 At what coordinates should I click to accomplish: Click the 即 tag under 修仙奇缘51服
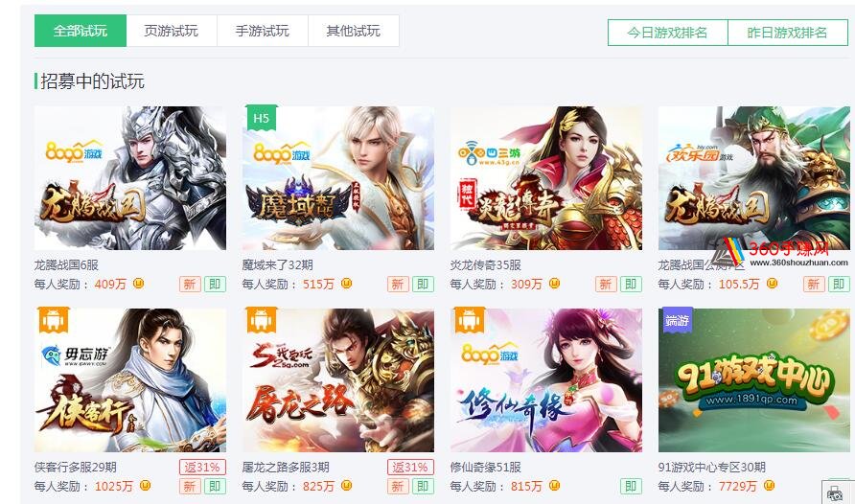tap(631, 486)
